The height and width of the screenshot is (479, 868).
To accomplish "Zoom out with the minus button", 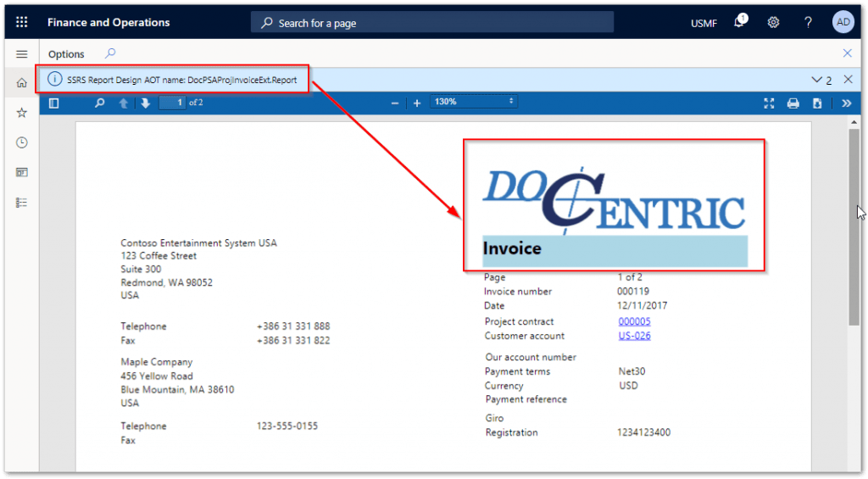I will tap(395, 103).
